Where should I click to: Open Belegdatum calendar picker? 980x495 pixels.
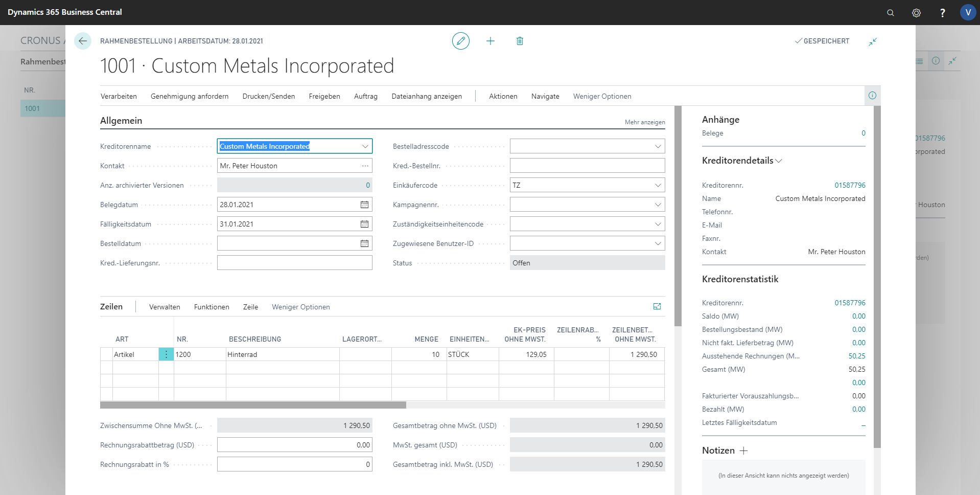coord(364,205)
